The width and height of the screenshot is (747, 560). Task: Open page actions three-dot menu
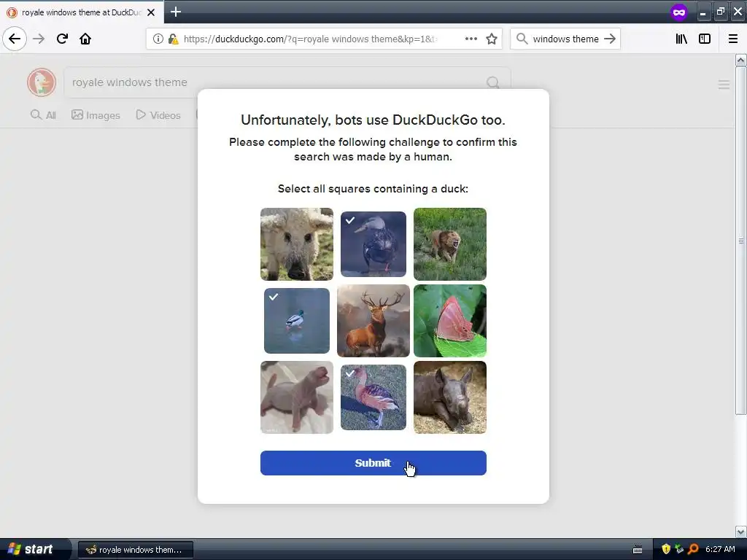coord(471,39)
